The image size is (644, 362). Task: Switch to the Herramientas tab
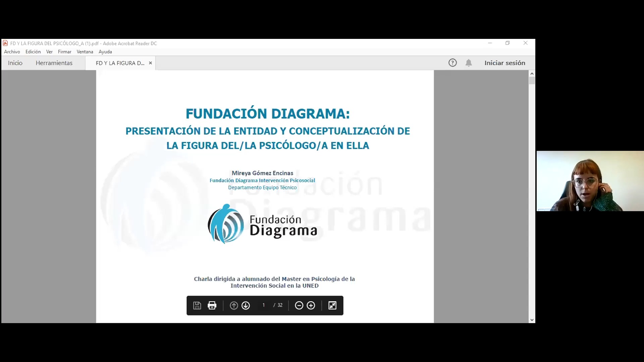point(54,63)
